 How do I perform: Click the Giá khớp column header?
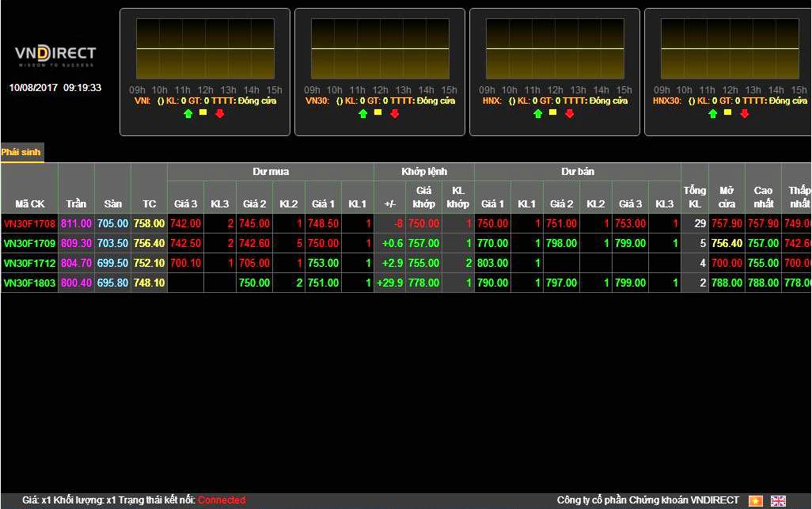click(x=423, y=197)
